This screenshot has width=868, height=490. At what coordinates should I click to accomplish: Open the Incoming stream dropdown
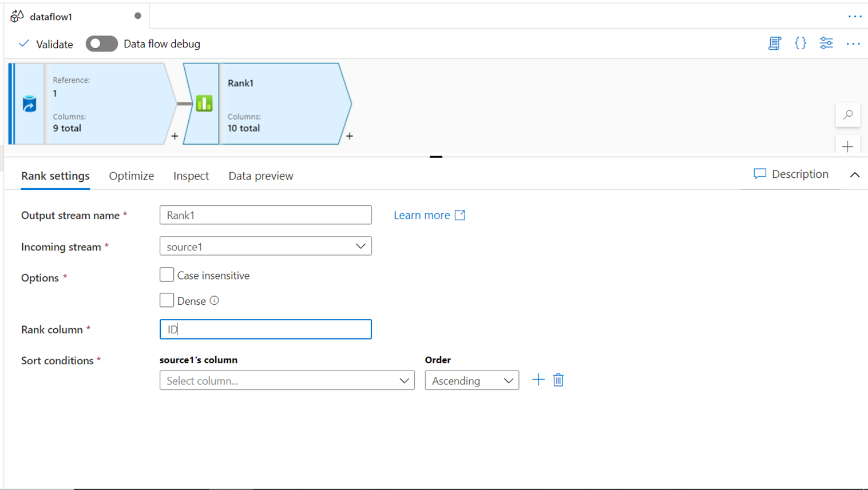pyautogui.click(x=265, y=246)
